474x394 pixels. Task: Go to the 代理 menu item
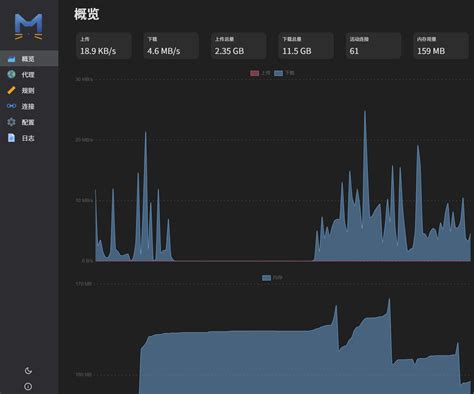pyautogui.click(x=28, y=75)
